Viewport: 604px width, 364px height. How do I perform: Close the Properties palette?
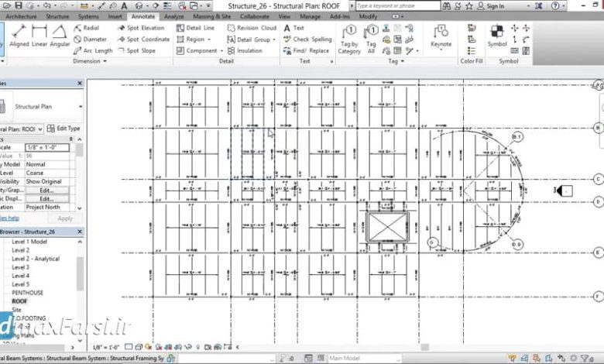(80, 83)
